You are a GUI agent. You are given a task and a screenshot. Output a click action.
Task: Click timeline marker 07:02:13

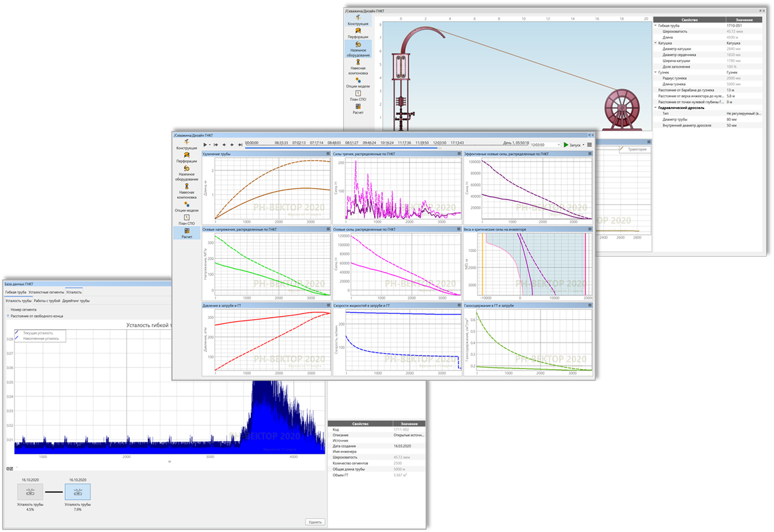point(299,143)
